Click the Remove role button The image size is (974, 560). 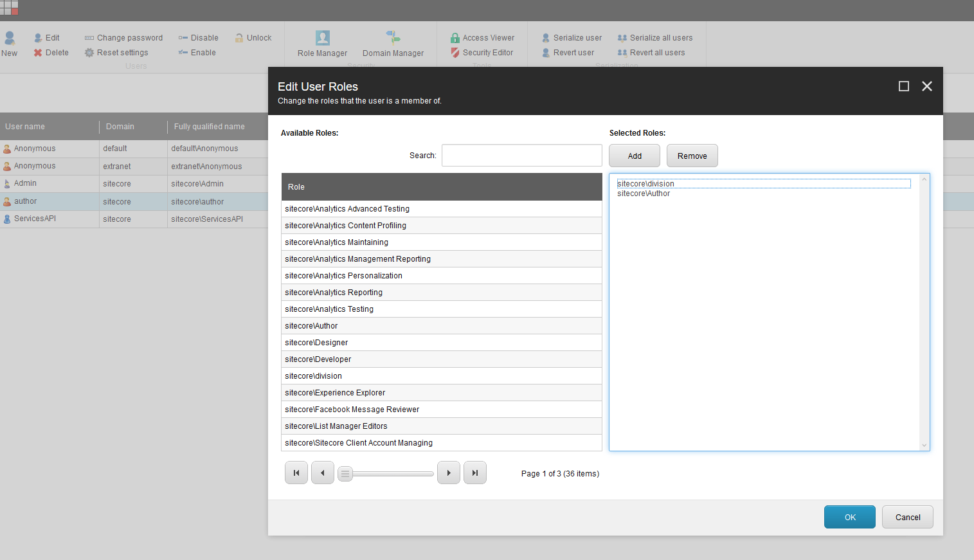click(692, 156)
